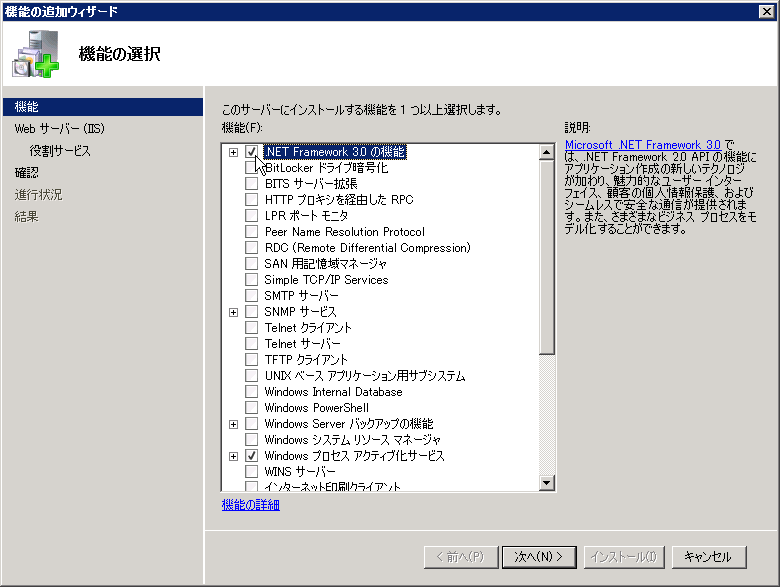This screenshot has height=587, width=780.
Task: Tick Windows PowerShell checkbox
Action: click(x=252, y=407)
